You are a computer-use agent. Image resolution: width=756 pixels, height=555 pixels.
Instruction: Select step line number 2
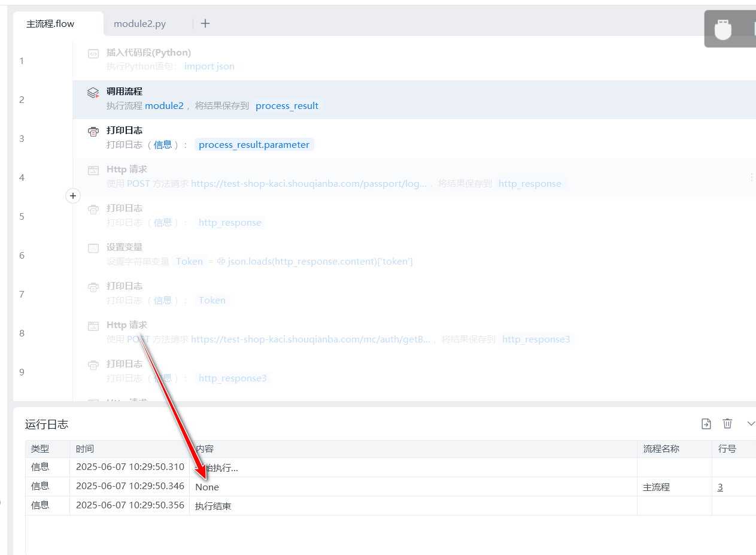(x=22, y=100)
